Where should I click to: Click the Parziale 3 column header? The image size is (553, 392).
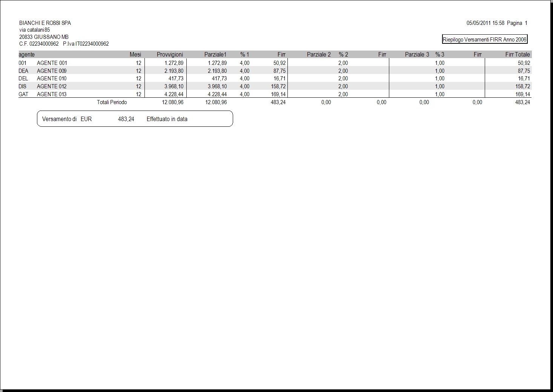(x=417, y=55)
